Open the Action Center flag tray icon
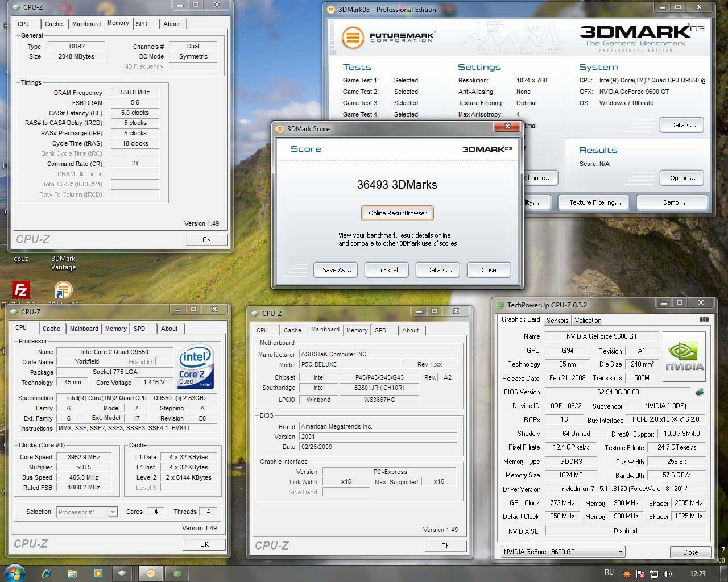Screen dimensions: 728x582 tap(640, 574)
